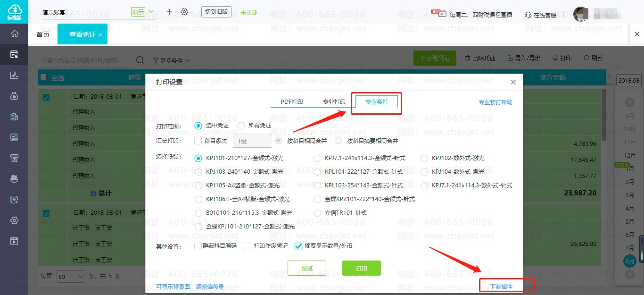Image resolution: width=644 pixels, height=295 pixels.
Task: Select the 查看凭证 tab
Action: pyautogui.click(x=83, y=34)
